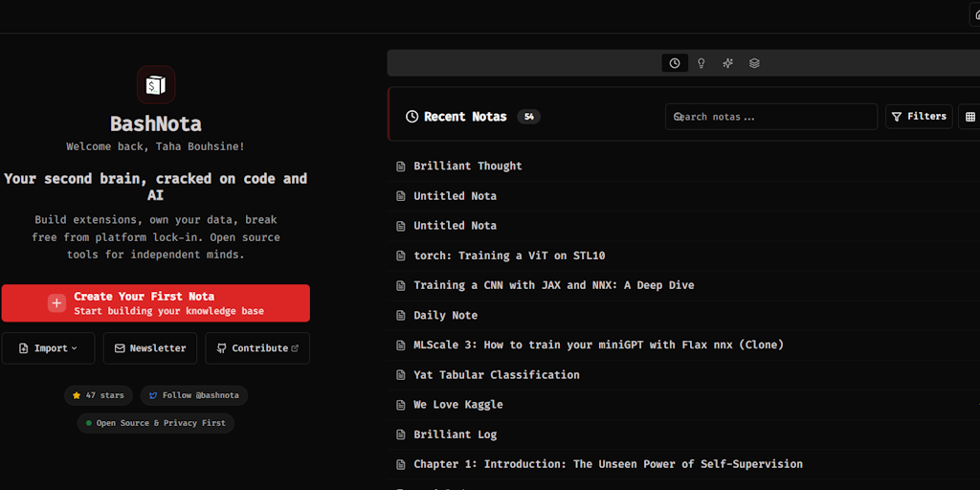Click document icon beside Training a CNN

click(401, 285)
